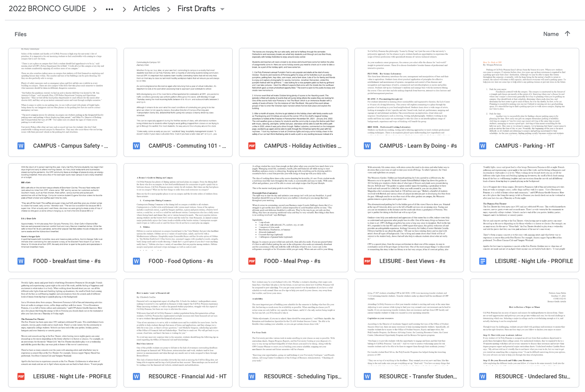Select file name 'CAMPUS - Parking - HT'
This screenshot has height=392, width=585.
tap(525, 146)
